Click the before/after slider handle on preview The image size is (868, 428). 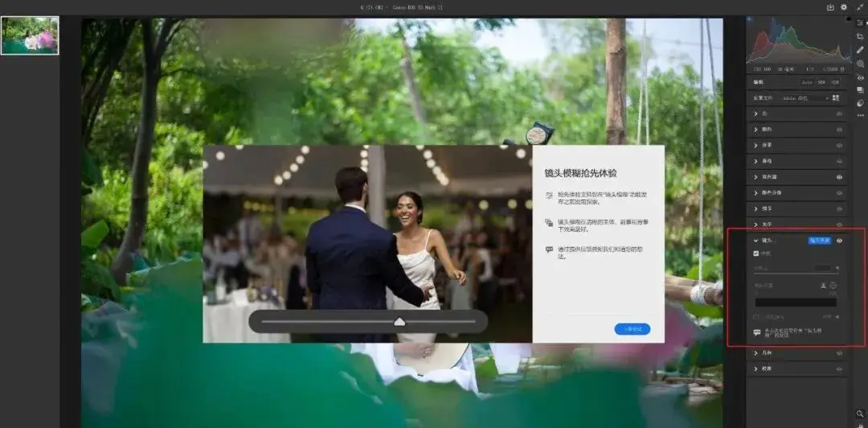(x=399, y=322)
